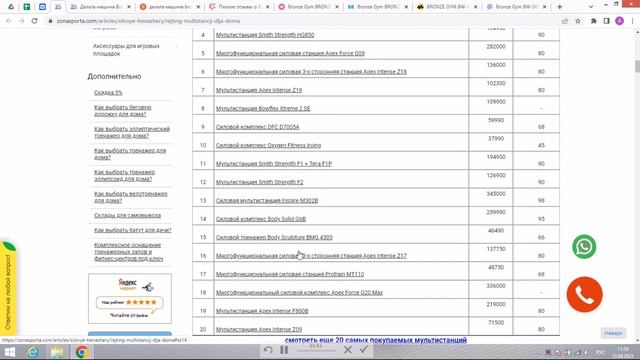This screenshot has width=640, height=360.
Task: Click the address bar URL field
Action: [302, 21]
